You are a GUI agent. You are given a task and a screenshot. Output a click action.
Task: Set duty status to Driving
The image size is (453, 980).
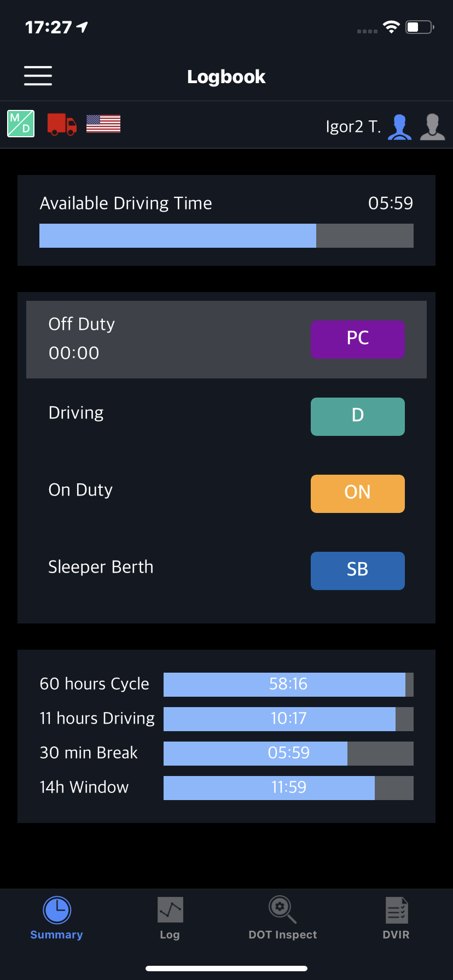coord(357,416)
